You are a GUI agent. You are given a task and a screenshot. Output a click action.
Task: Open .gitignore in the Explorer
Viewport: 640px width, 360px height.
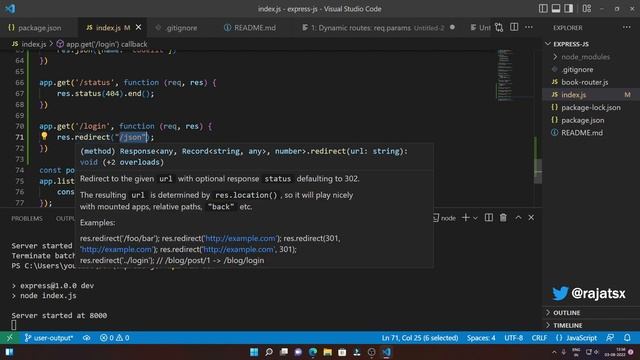[591, 70]
